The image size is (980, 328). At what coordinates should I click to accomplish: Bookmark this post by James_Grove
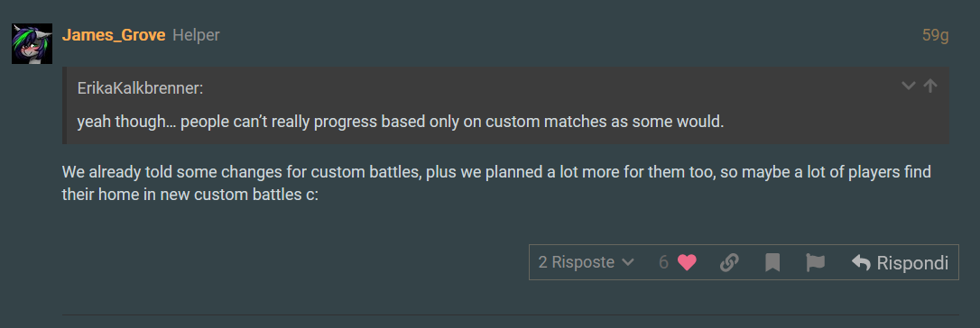(772, 262)
